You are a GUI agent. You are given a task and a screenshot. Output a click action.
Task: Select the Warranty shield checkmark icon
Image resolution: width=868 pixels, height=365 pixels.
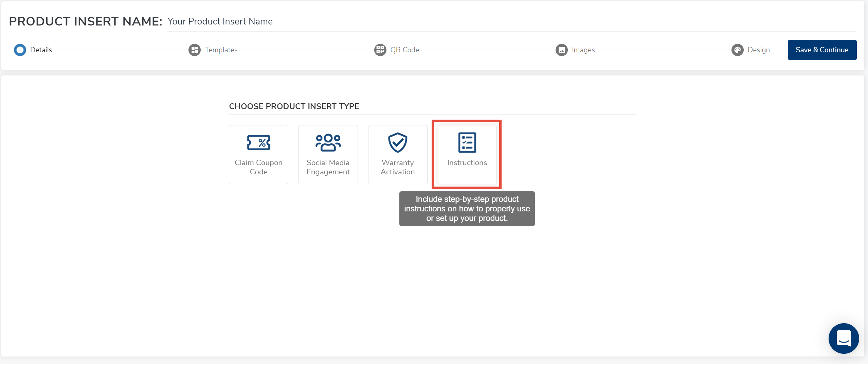click(398, 143)
